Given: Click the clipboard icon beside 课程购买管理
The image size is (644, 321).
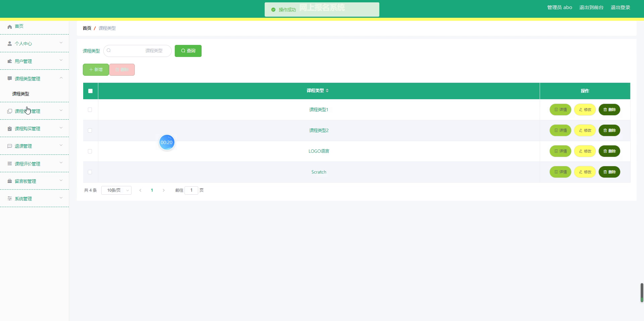Looking at the screenshot, I should point(10,129).
